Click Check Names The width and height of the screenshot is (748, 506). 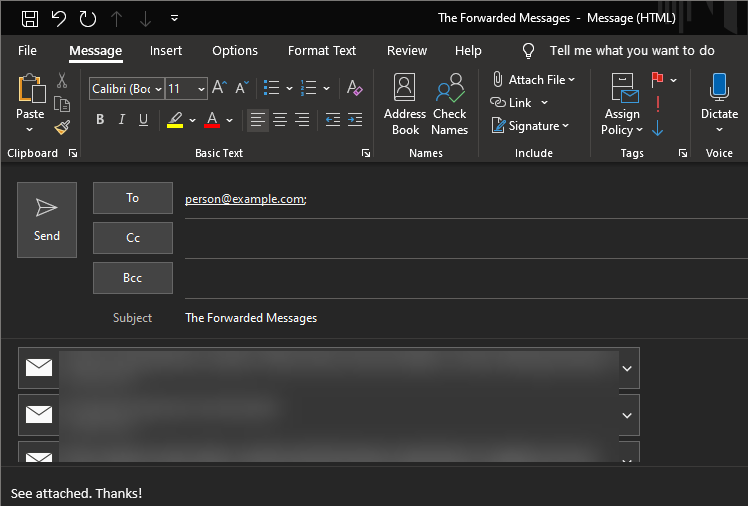449,104
